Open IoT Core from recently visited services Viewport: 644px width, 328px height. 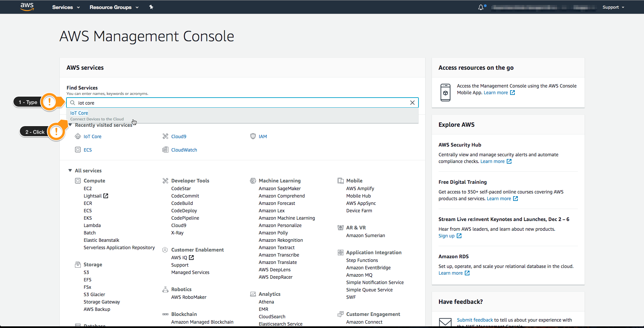(92, 136)
